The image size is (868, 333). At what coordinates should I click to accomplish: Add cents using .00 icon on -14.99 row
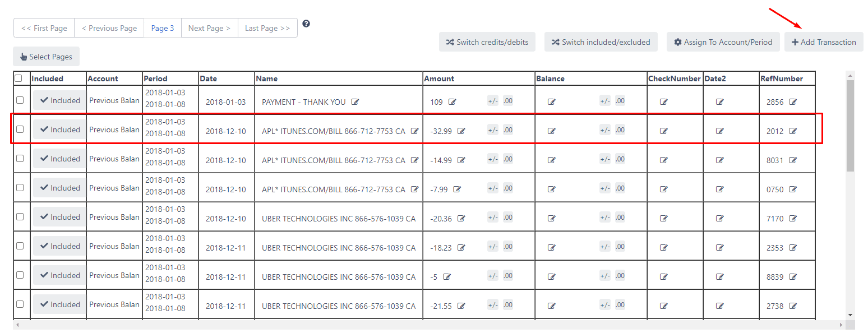click(507, 159)
